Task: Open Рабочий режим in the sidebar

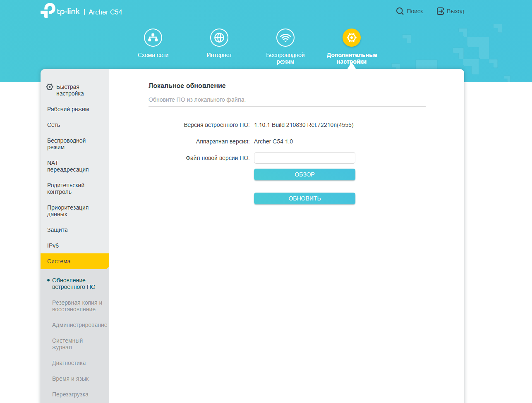Action: 68,109
